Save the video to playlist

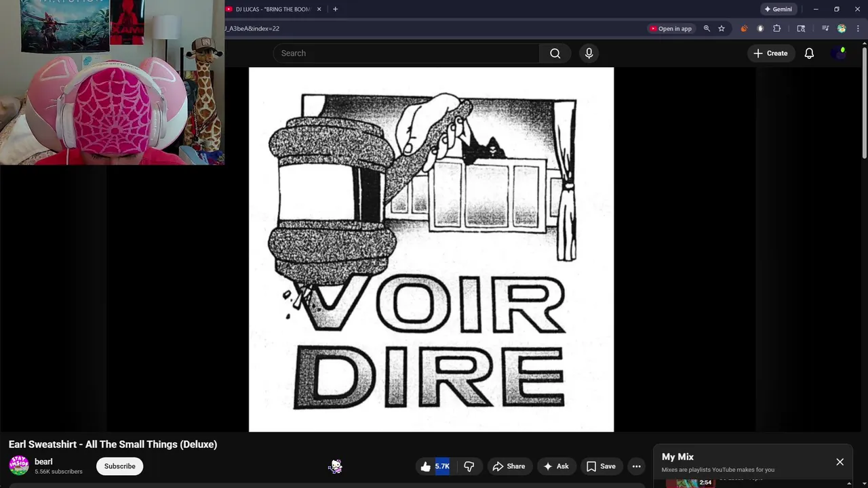coord(601,466)
